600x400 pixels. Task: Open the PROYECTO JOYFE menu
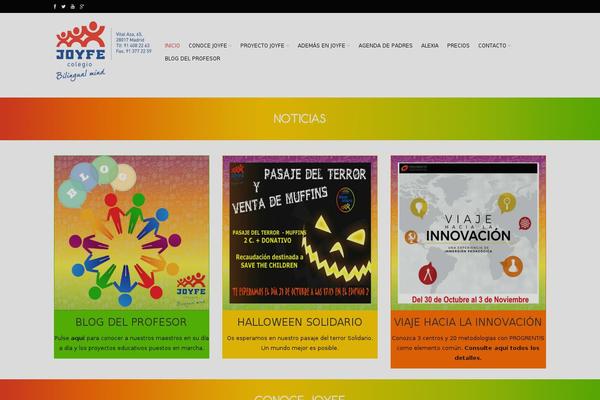click(x=264, y=46)
